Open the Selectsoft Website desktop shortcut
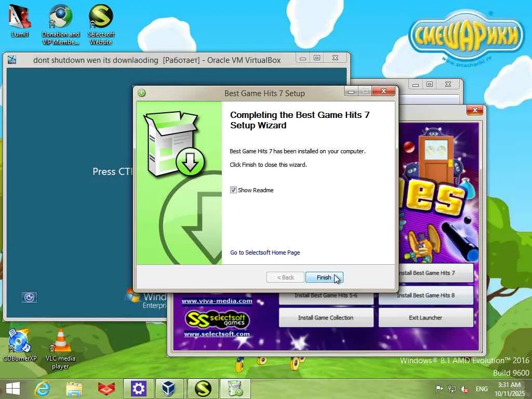The width and height of the screenshot is (532, 399). [x=101, y=24]
